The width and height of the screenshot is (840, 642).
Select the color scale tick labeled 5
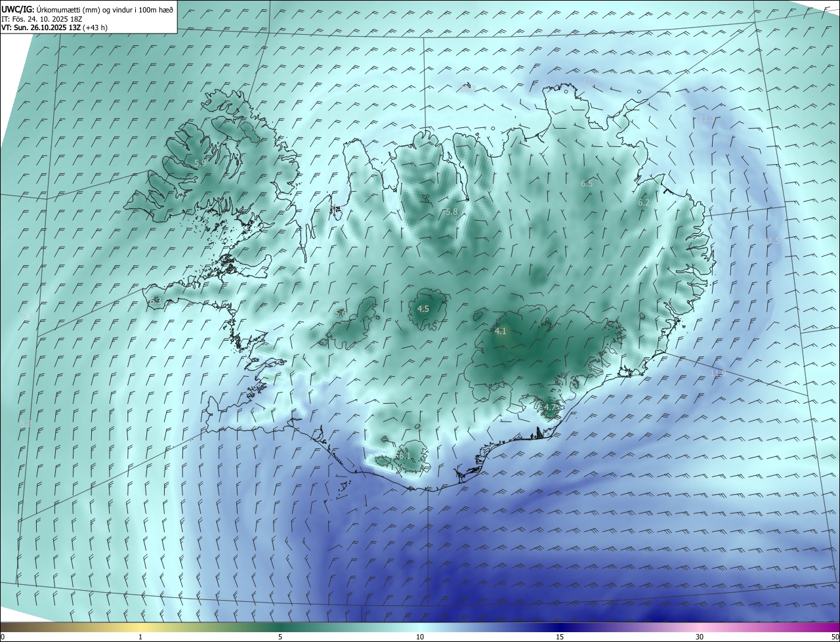click(280, 637)
